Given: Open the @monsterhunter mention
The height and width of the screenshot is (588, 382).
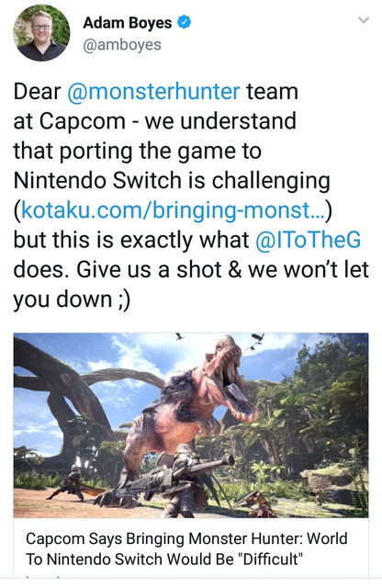Looking at the screenshot, I should click(153, 92).
